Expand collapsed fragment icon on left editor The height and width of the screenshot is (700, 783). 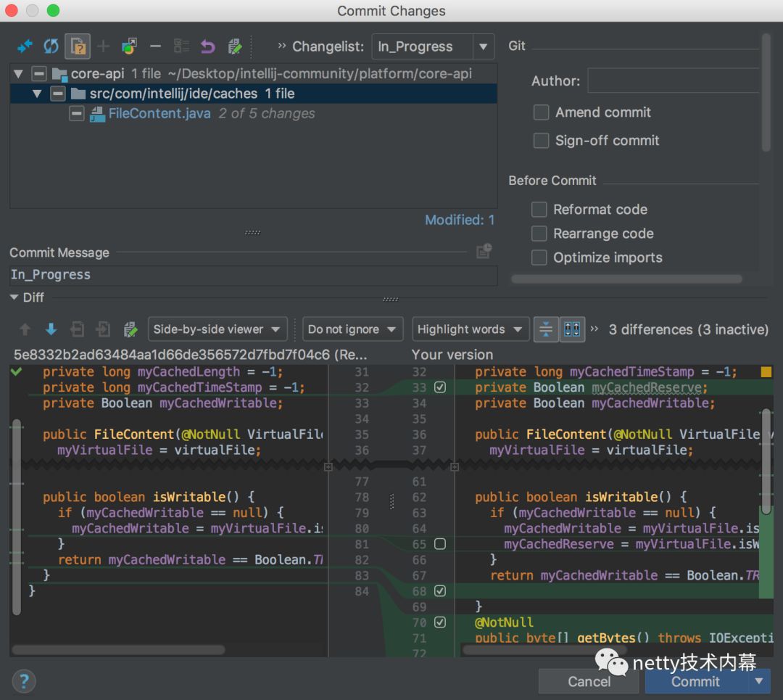(x=328, y=467)
